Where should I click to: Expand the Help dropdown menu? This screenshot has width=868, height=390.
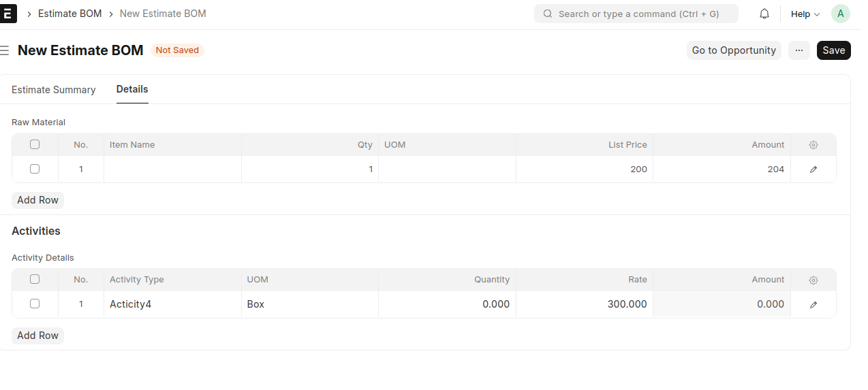click(805, 14)
